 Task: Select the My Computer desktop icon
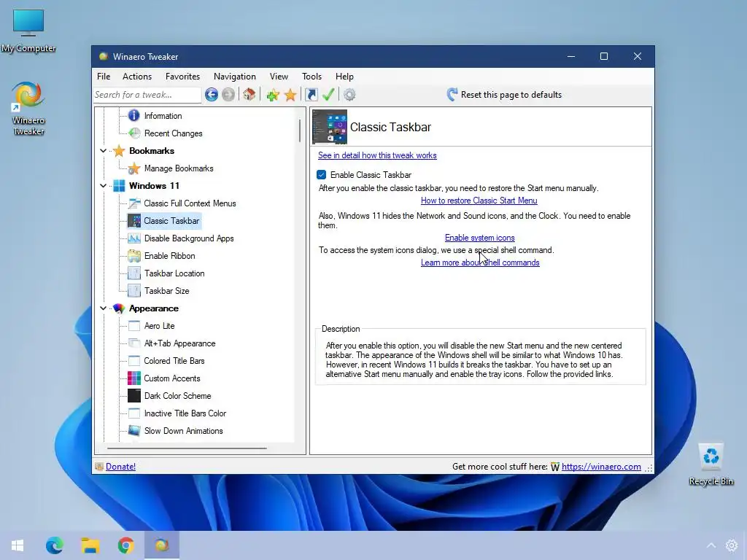tap(28, 31)
